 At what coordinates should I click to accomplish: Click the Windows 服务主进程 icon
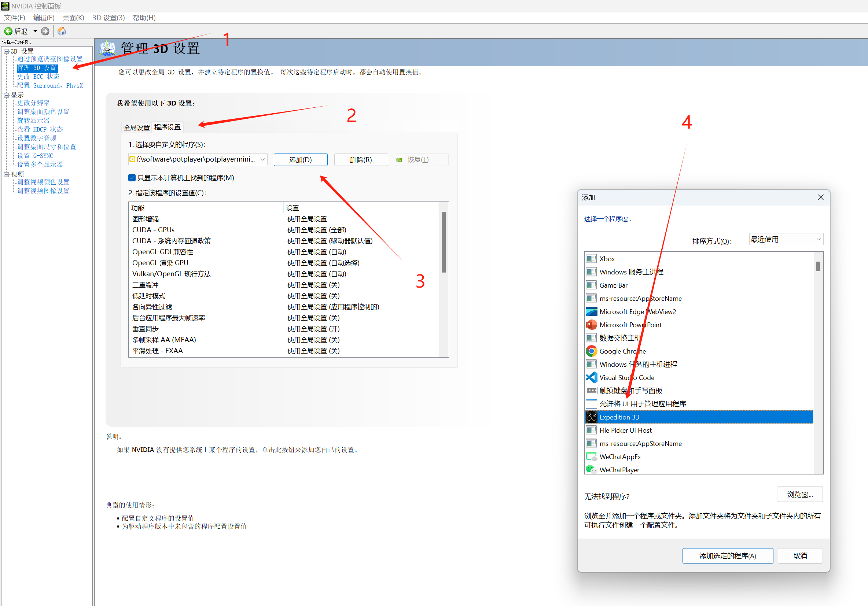[591, 272]
